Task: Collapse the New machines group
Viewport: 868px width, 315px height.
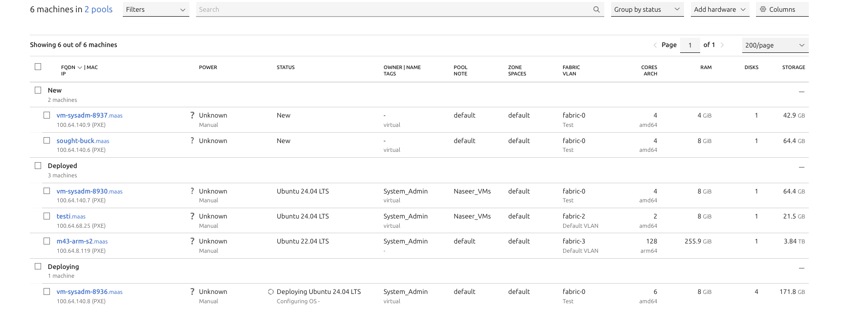Action: click(x=801, y=92)
